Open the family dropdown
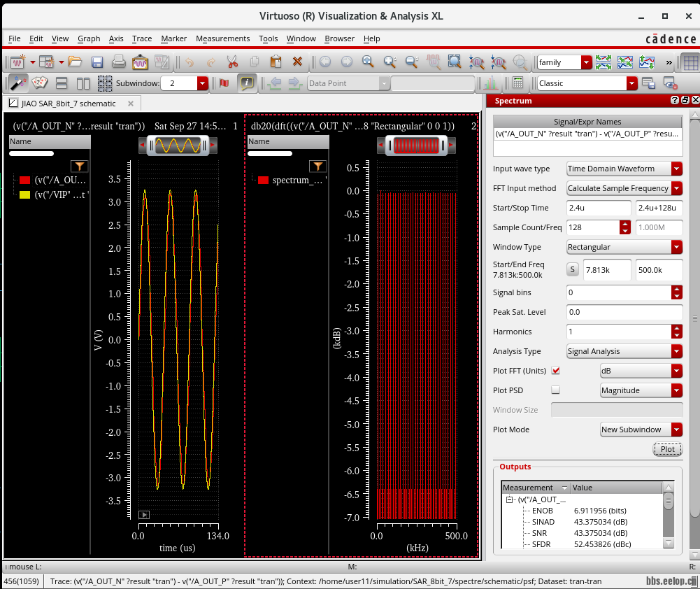The width and height of the screenshot is (700, 589). tap(586, 62)
